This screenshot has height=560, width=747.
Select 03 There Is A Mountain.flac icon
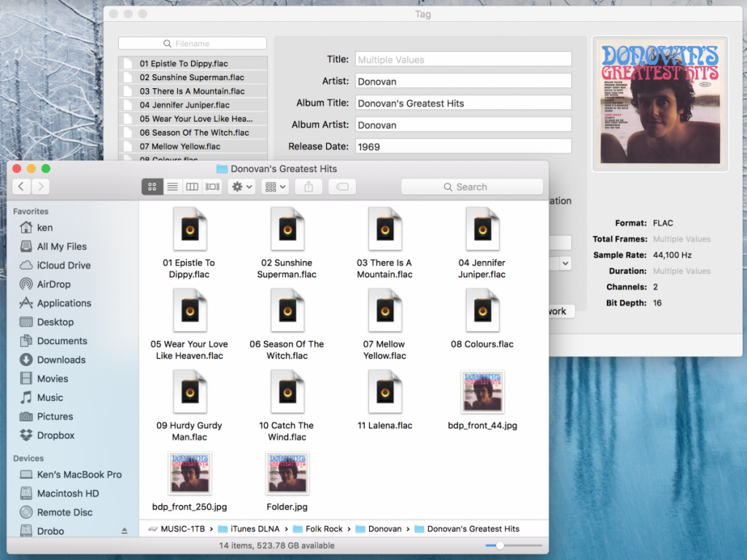pos(385,229)
